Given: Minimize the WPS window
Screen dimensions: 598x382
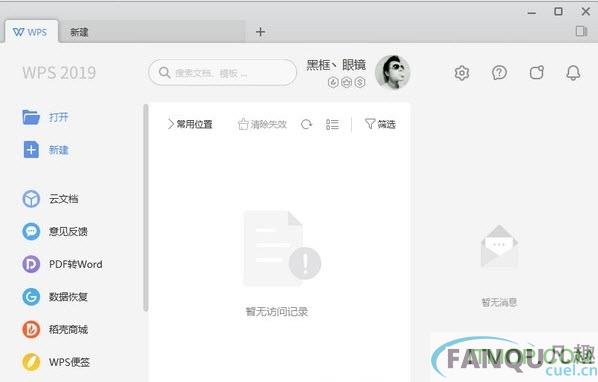Looking at the screenshot, I should pos(532,13).
